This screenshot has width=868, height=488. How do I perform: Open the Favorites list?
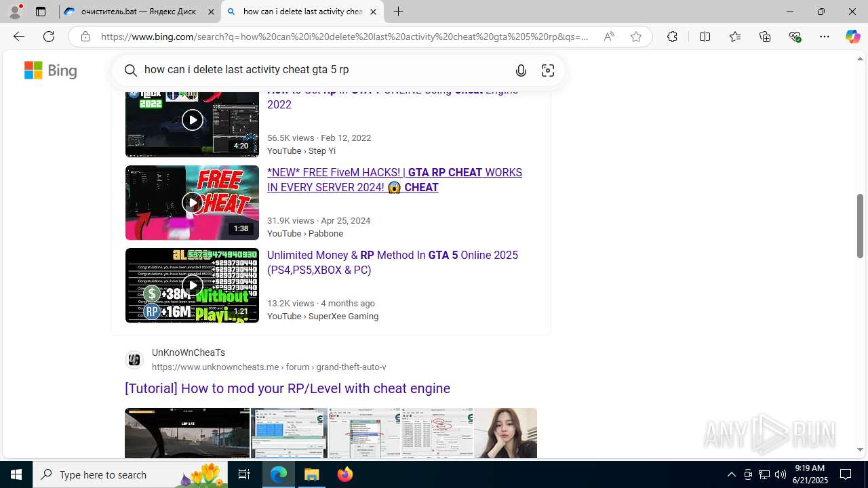735,37
